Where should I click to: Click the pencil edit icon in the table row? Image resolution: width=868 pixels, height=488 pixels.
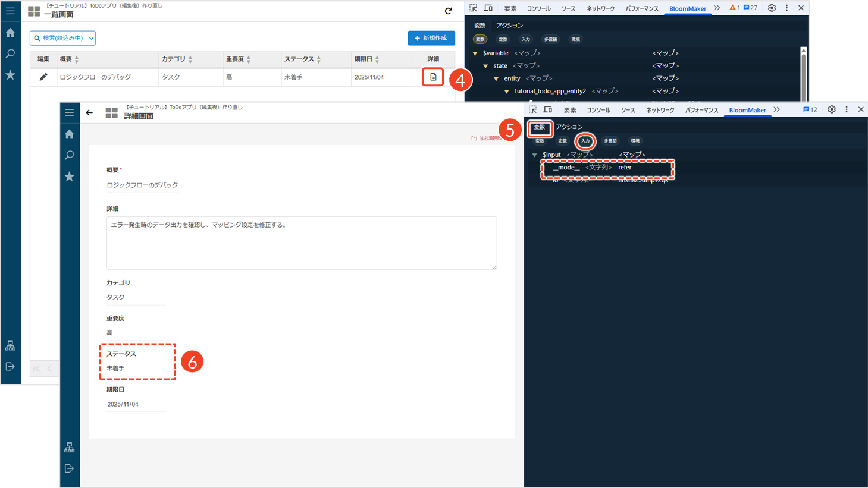tap(43, 77)
